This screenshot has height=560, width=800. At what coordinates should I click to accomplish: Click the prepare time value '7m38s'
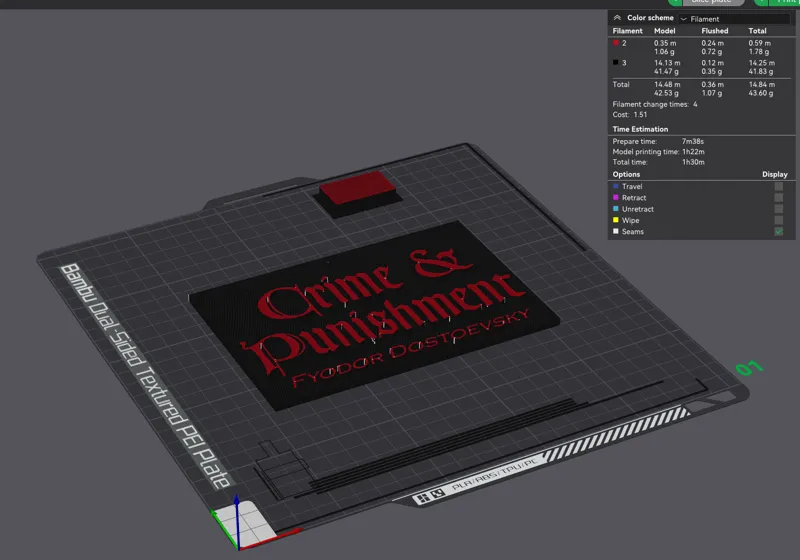(x=693, y=141)
